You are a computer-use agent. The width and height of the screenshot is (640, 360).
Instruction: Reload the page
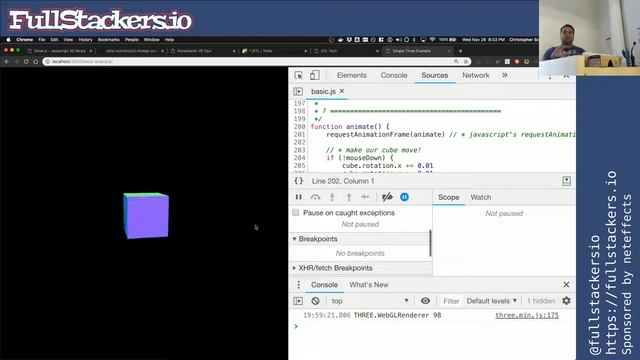26,62
